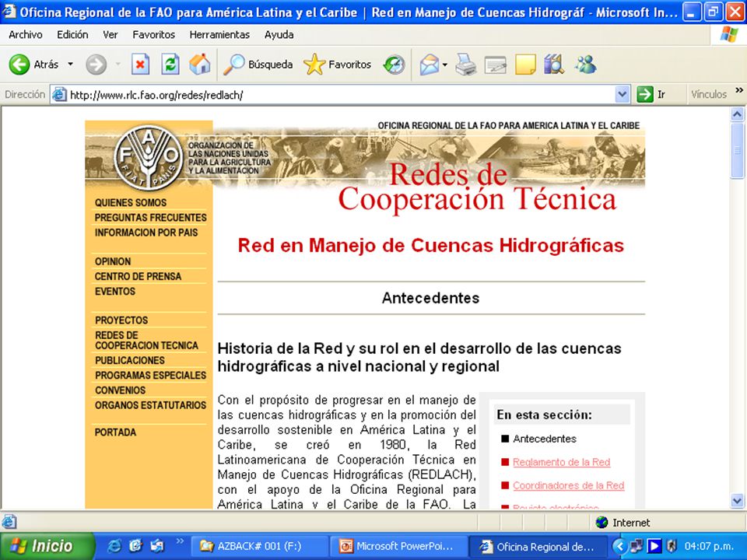Image resolution: width=747 pixels, height=560 pixels.
Task: Open PROGRAMAS ESPECIALES sidebar link
Action: pos(150,375)
